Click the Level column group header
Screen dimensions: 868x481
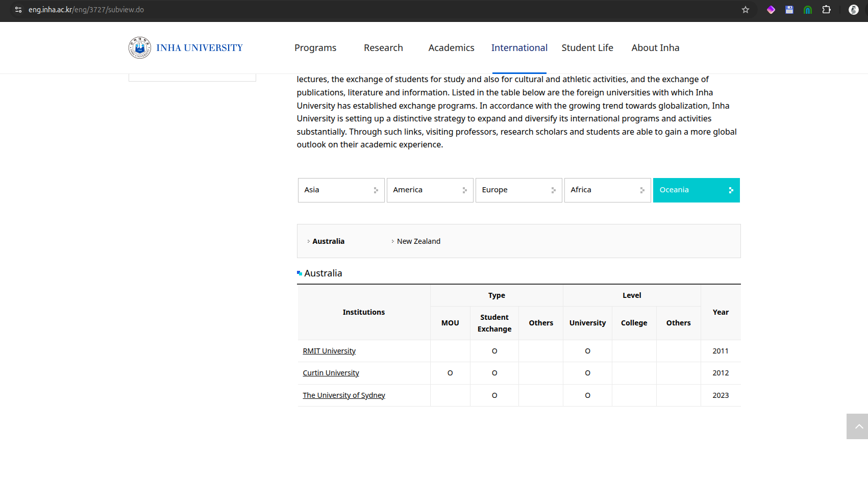[x=632, y=295]
